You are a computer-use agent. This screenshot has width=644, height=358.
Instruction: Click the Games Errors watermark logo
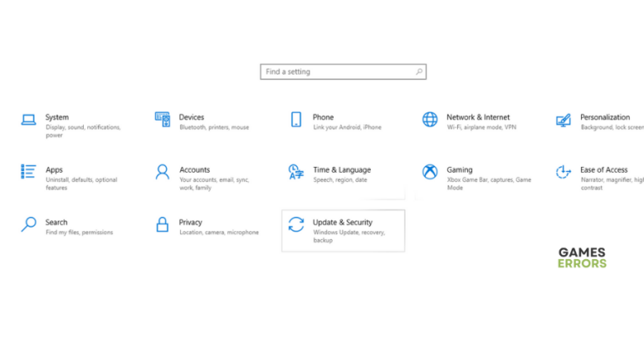(581, 258)
